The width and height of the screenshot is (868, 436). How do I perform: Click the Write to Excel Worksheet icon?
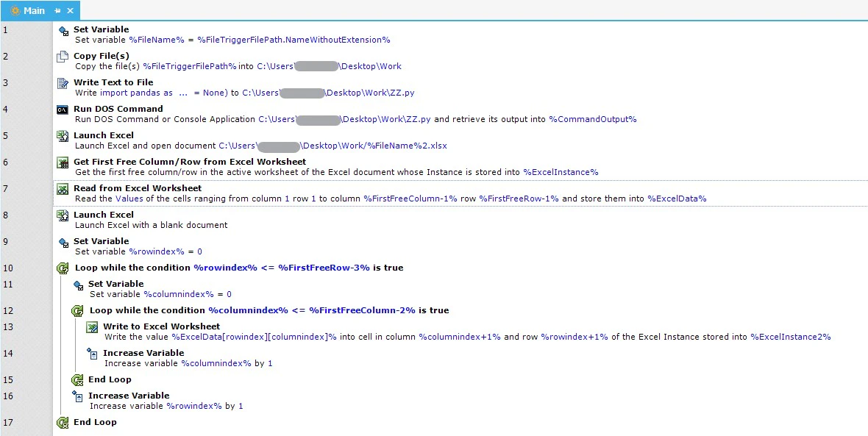pos(92,328)
